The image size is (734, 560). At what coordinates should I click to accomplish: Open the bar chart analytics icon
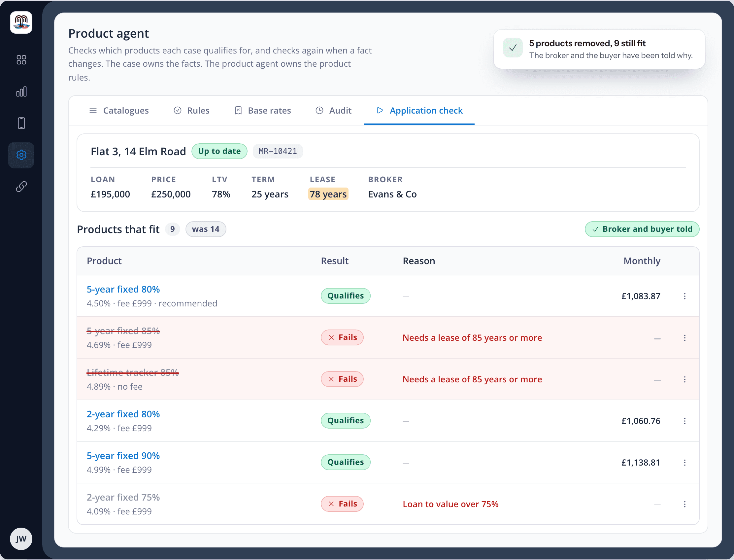coord(21,92)
